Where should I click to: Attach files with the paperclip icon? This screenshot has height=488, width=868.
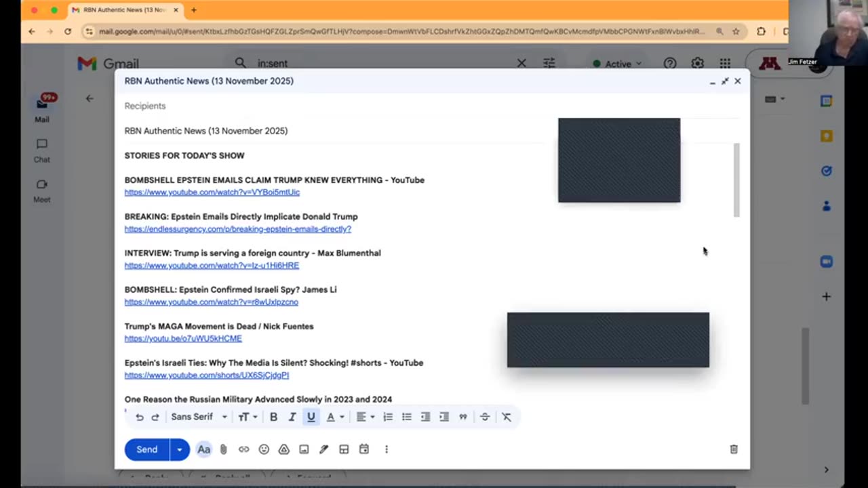point(224,449)
